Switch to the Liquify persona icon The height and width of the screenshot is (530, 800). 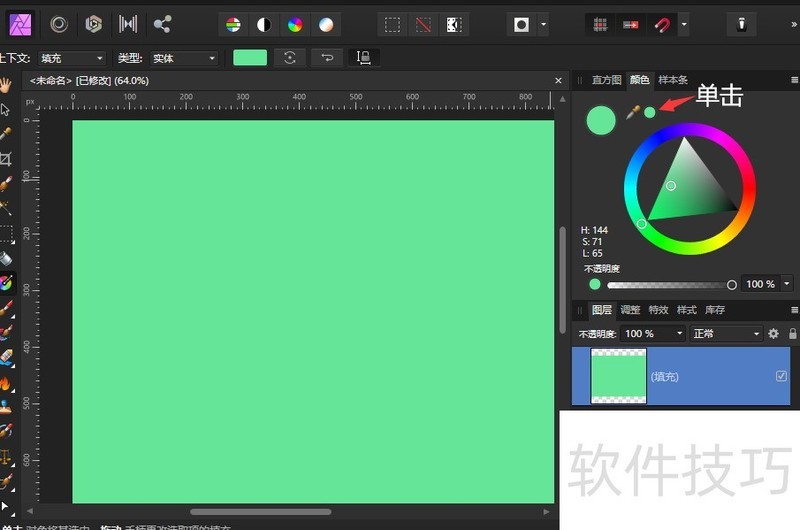[x=59, y=24]
